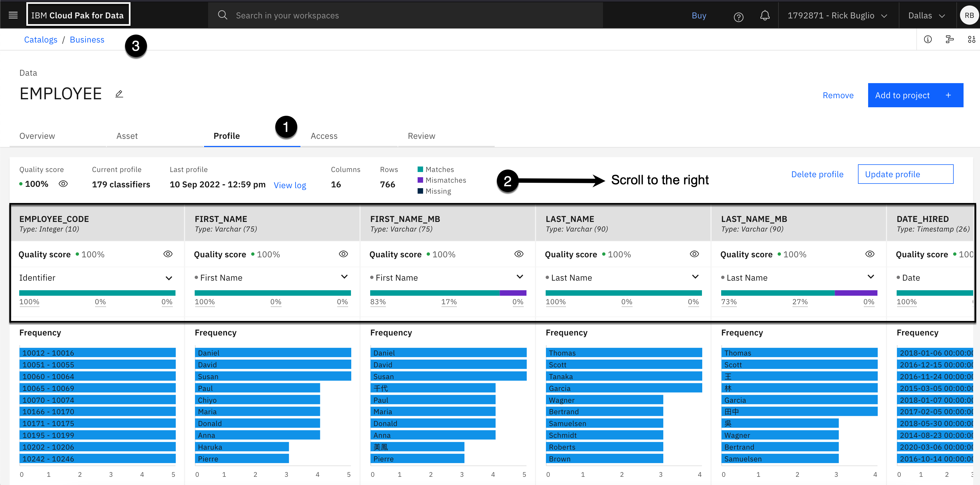Toggle the LAST_NAME_MB quality score eye icon

pos(870,254)
